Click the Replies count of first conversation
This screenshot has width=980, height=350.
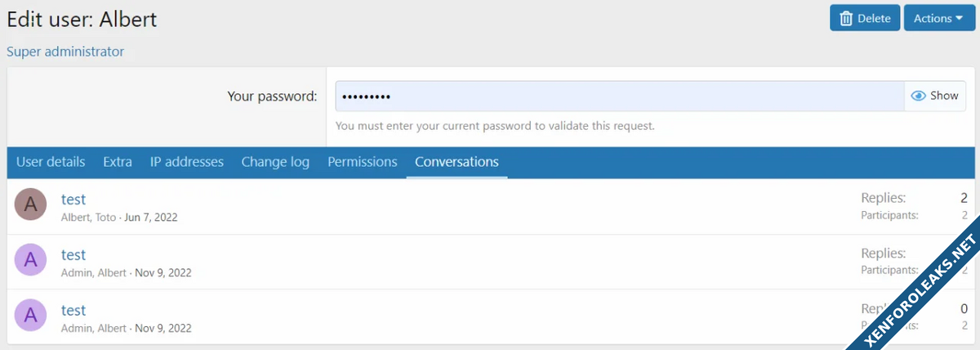(x=964, y=198)
